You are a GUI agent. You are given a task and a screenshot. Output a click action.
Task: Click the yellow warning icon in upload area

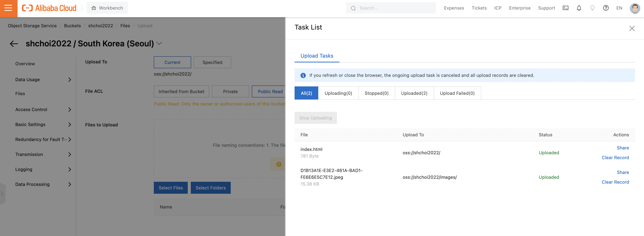tap(279, 164)
